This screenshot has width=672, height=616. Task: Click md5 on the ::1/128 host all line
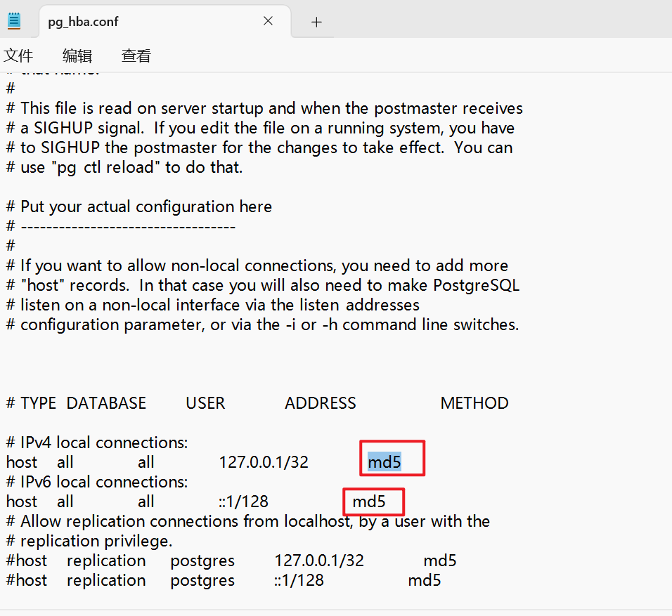369,502
